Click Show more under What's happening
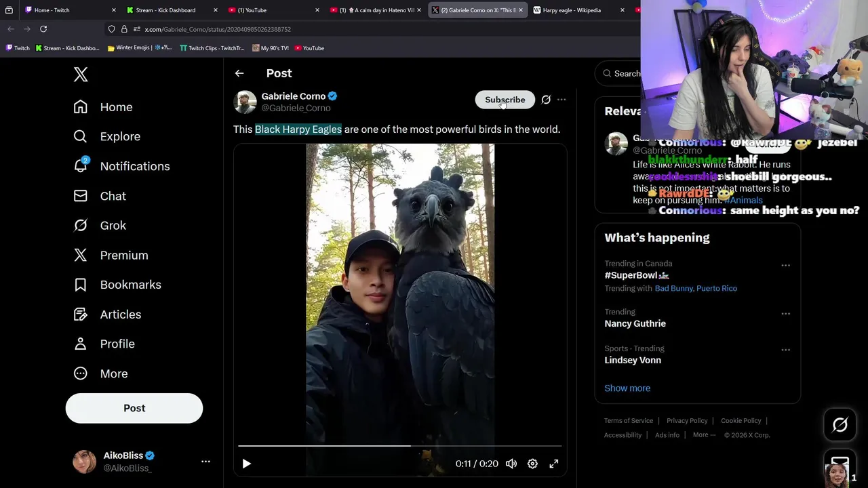This screenshot has height=488, width=868. (627, 388)
